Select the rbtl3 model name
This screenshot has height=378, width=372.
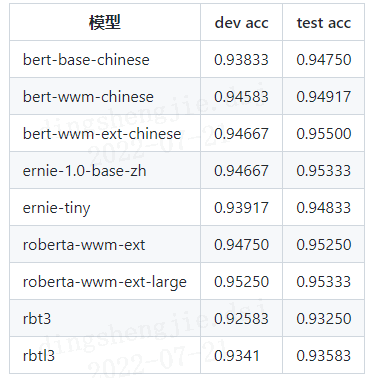[38, 356]
